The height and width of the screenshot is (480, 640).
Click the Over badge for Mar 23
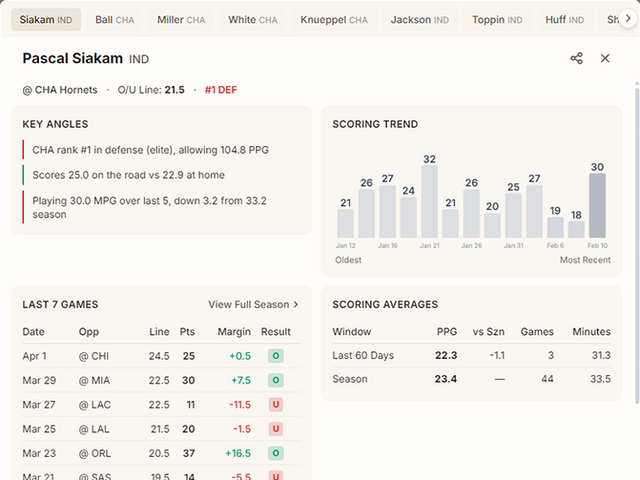pyautogui.click(x=276, y=453)
